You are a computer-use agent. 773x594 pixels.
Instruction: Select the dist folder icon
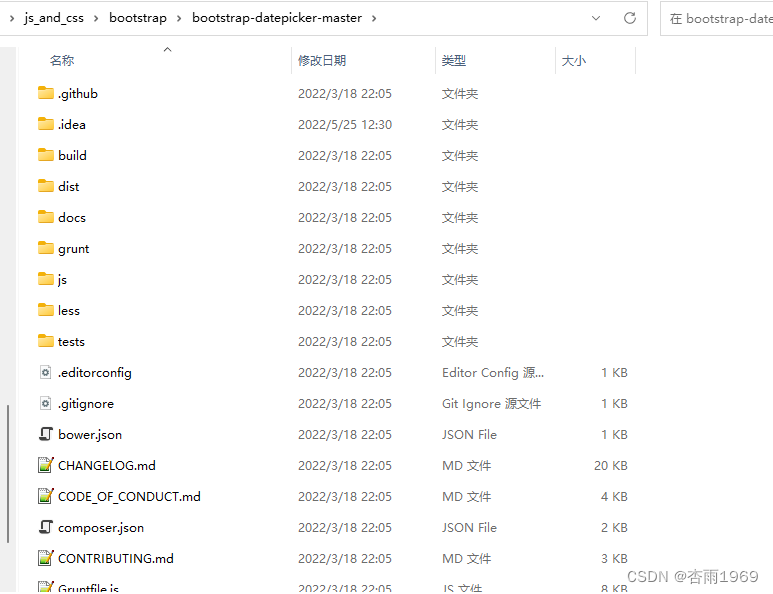pos(46,186)
